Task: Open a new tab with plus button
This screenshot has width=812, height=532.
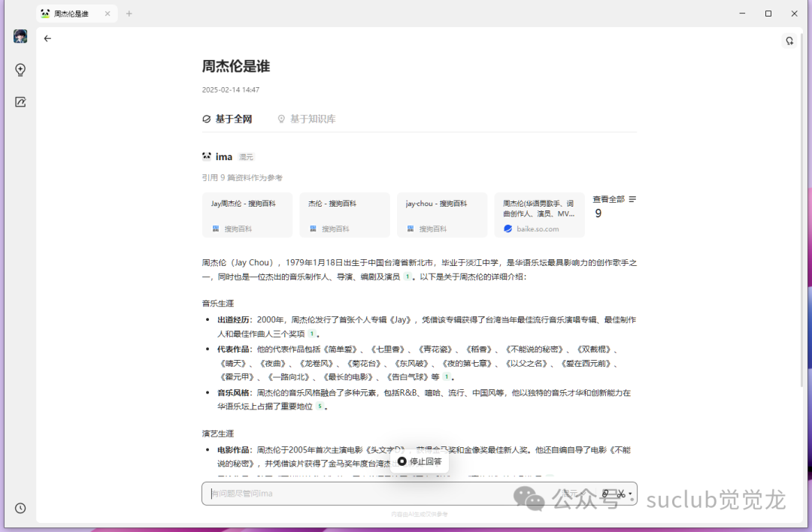Action: (129, 14)
